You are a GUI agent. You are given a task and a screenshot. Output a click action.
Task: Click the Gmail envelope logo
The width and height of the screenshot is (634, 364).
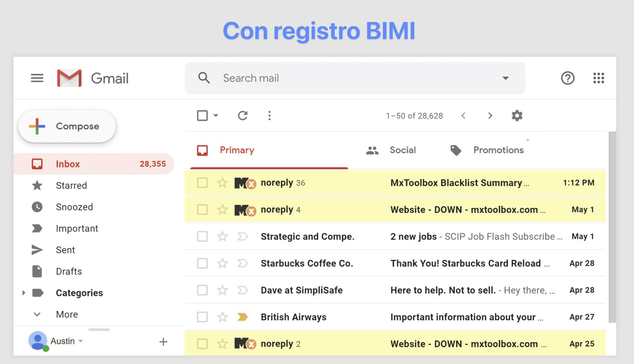click(69, 78)
